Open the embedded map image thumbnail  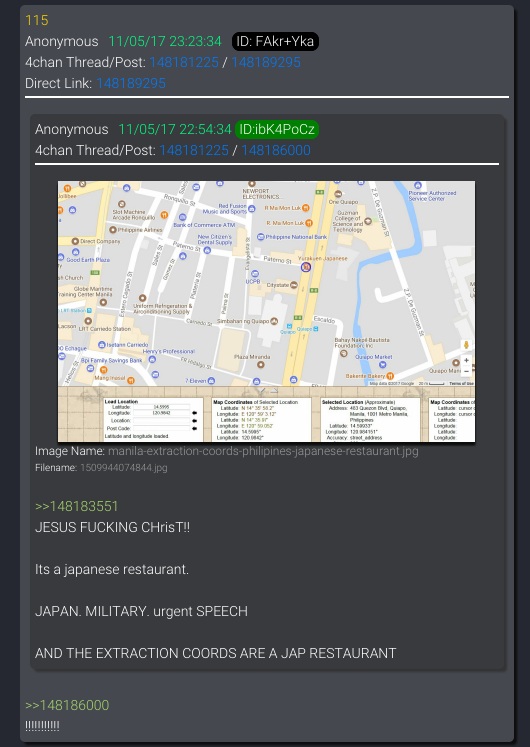point(266,312)
